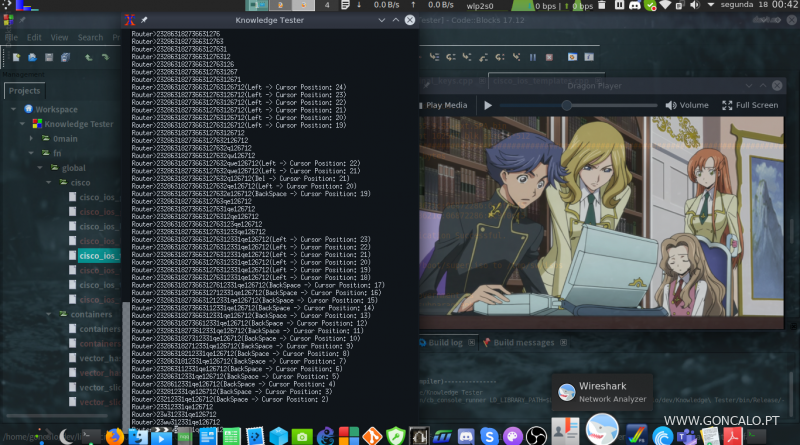Click the Discord tray icon in top panel
This screenshot has height=445, width=800.
pos(635,6)
